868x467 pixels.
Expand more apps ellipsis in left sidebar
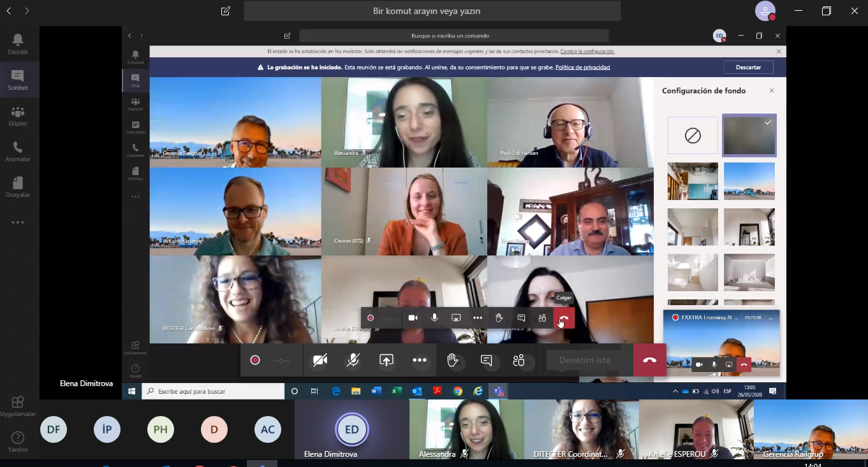[18, 222]
